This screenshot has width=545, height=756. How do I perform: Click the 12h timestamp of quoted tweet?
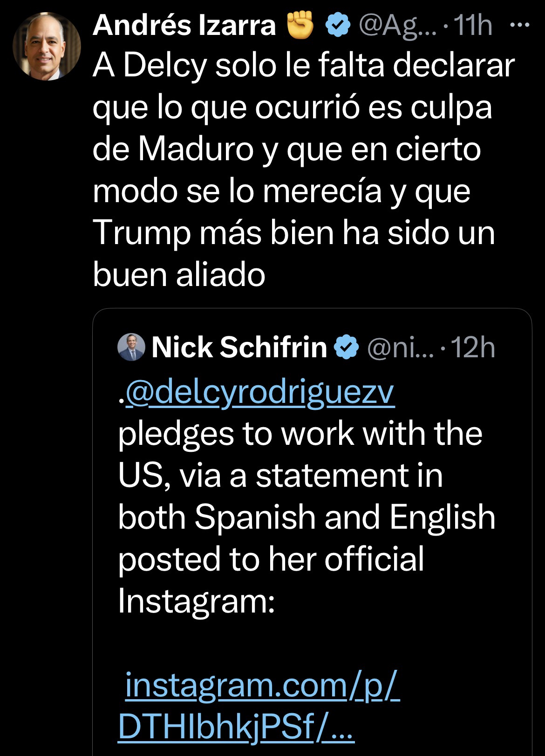474,348
